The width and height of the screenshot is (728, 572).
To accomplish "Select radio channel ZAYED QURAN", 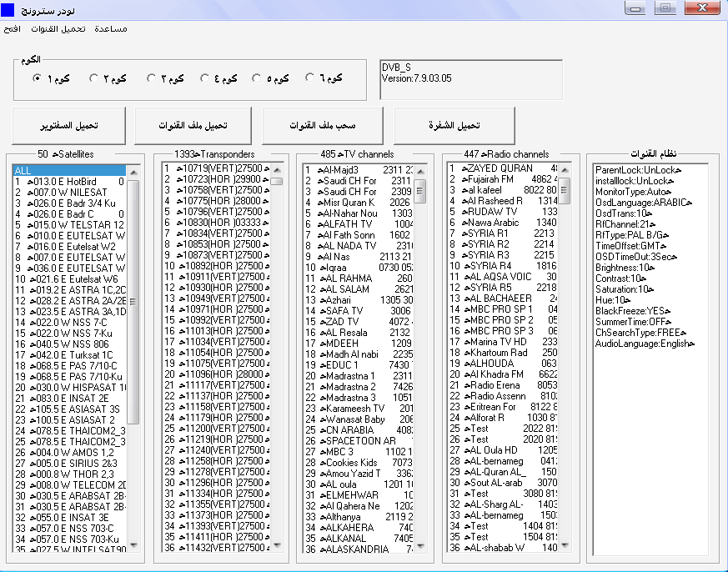I will pyautogui.click(x=502, y=168).
